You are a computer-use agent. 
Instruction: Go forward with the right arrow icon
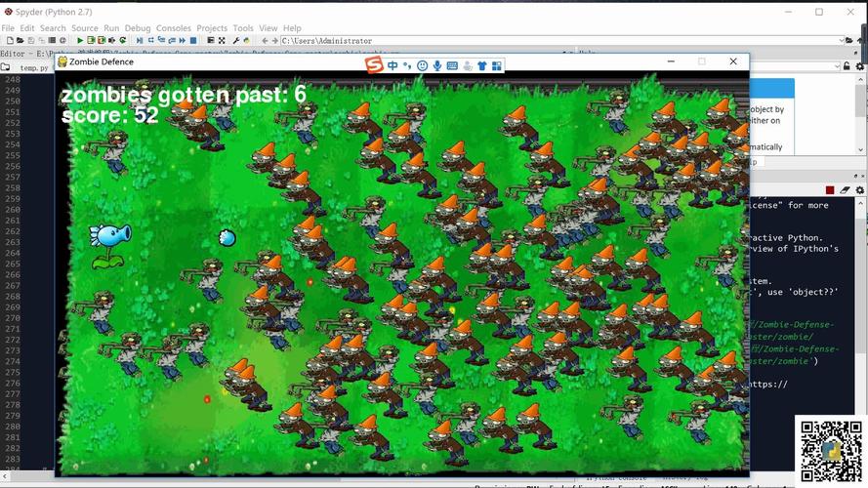(274, 40)
